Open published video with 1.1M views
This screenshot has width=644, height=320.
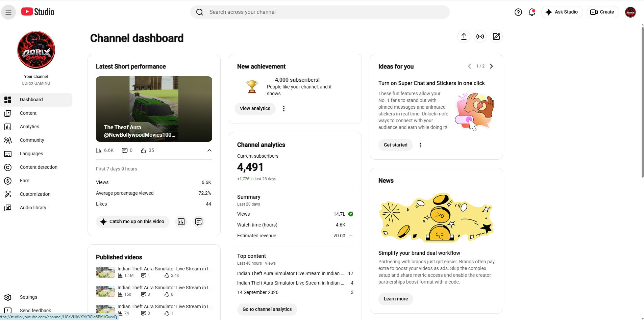[x=154, y=272]
